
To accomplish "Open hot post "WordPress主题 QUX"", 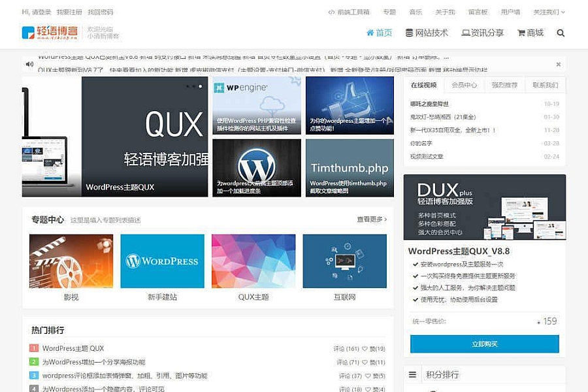I will coord(73,348).
